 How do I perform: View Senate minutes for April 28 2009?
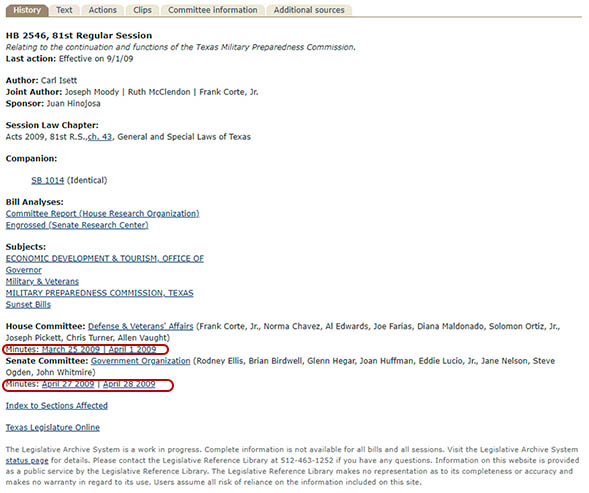129,384
